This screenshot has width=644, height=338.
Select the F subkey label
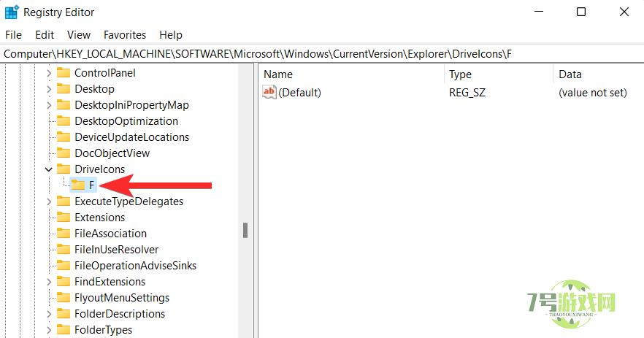click(x=91, y=185)
